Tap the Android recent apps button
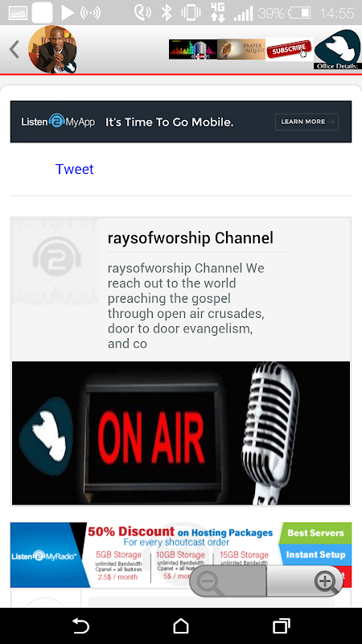Image resolution: width=362 pixels, height=644 pixels. point(282,626)
